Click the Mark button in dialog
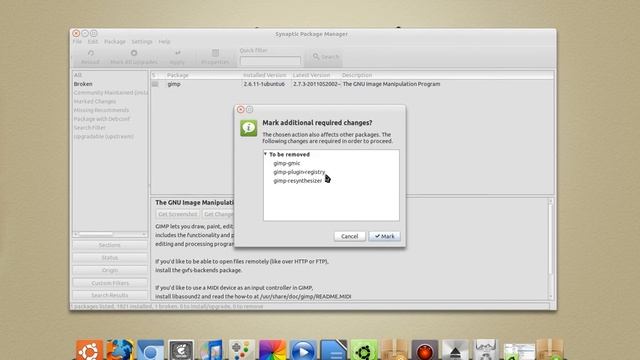 pos(384,236)
